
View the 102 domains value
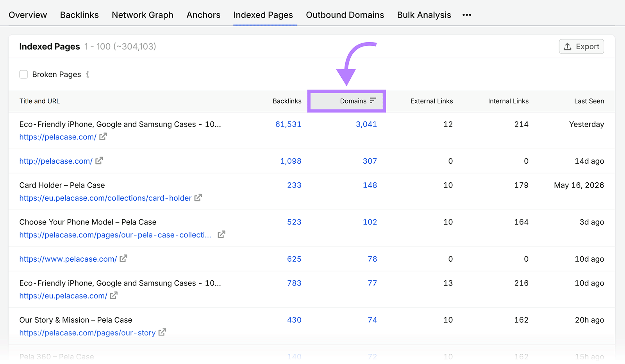(370, 222)
